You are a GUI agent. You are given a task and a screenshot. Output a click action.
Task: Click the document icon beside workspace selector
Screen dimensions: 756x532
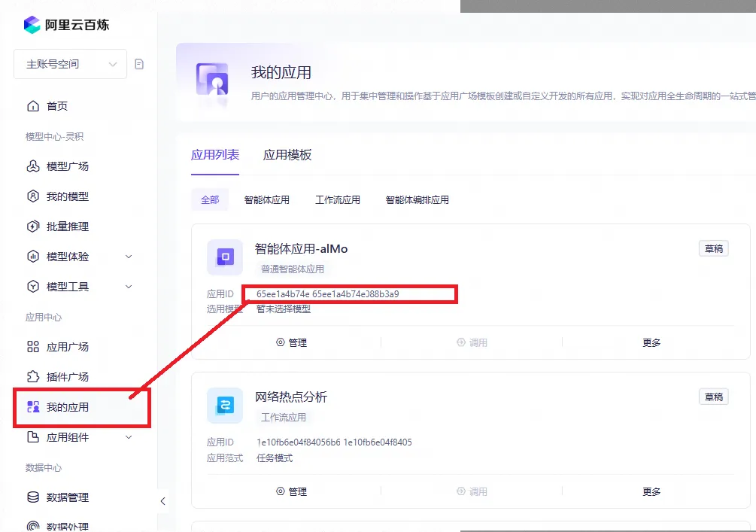[139, 64]
